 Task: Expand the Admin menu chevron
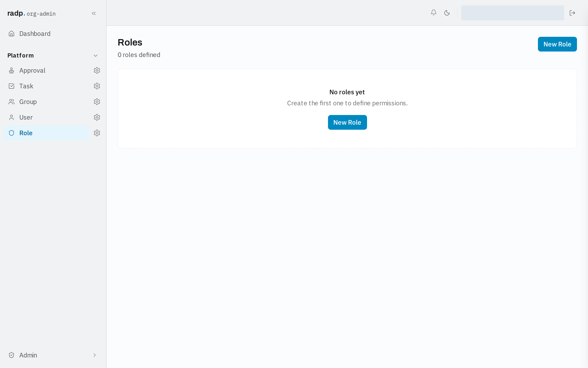pos(95,355)
